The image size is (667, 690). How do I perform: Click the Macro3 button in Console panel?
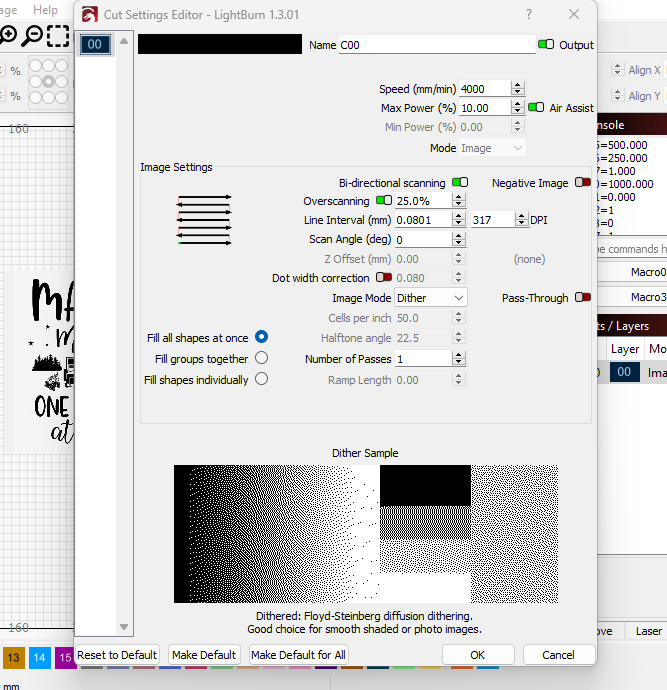coord(634,297)
